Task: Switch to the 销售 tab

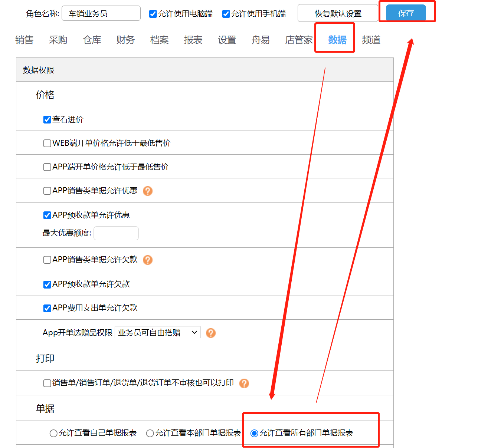Action: tap(24, 40)
